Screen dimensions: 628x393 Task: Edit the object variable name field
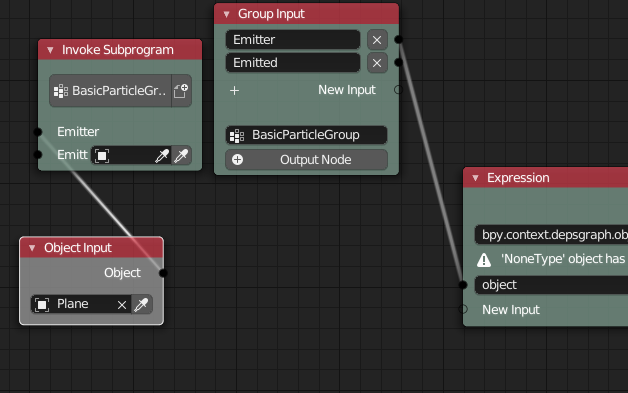pos(551,285)
